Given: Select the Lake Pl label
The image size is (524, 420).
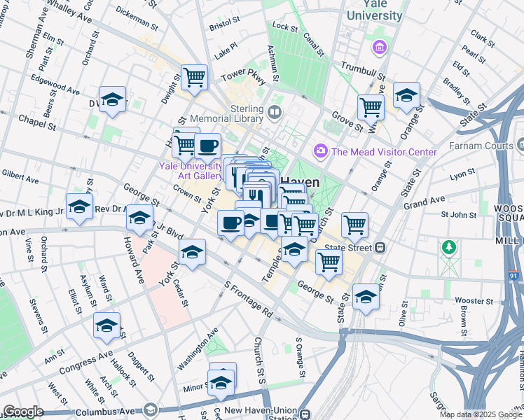Looking at the screenshot, I should point(226,50).
